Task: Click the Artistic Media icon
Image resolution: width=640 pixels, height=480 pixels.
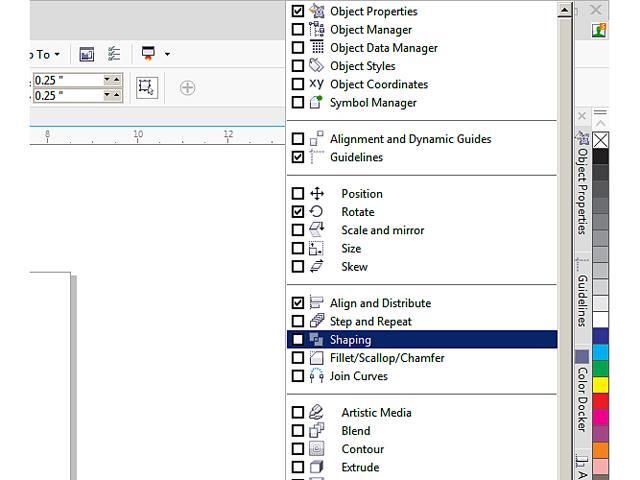Action: tap(316, 413)
